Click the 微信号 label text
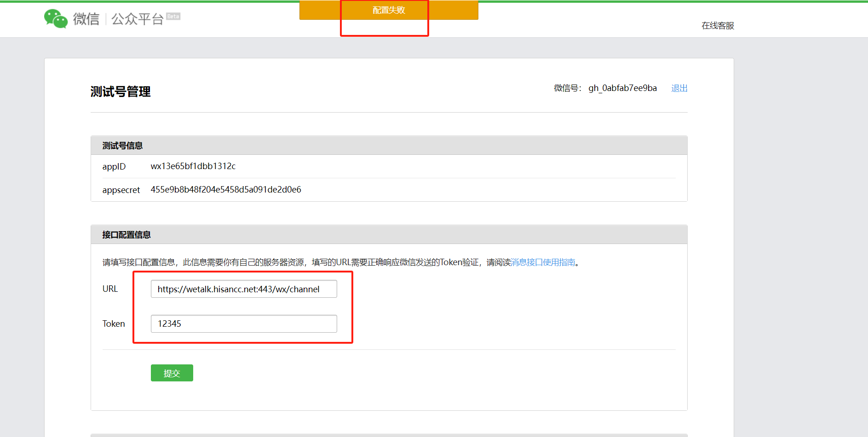Image resolution: width=868 pixels, height=437 pixels. (568, 88)
